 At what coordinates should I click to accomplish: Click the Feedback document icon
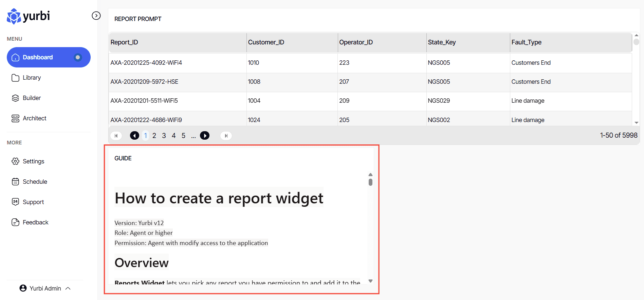15,222
